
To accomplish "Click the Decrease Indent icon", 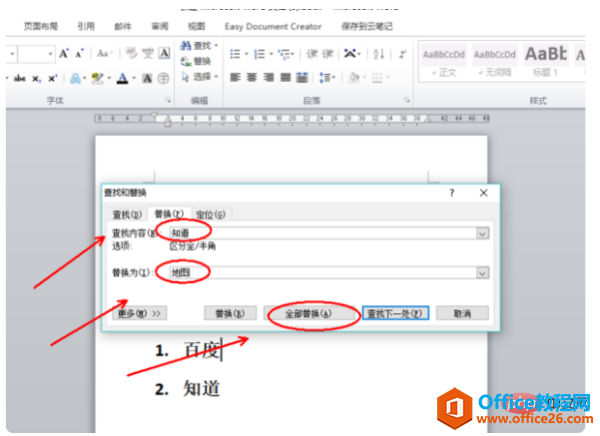I will [x=312, y=54].
